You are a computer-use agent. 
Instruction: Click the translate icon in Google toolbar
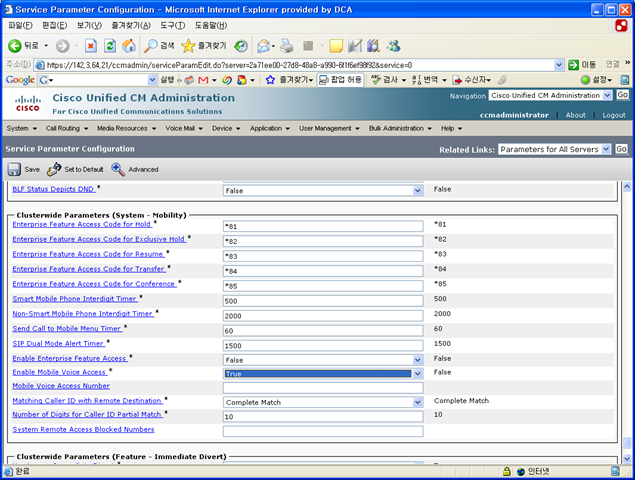416,80
